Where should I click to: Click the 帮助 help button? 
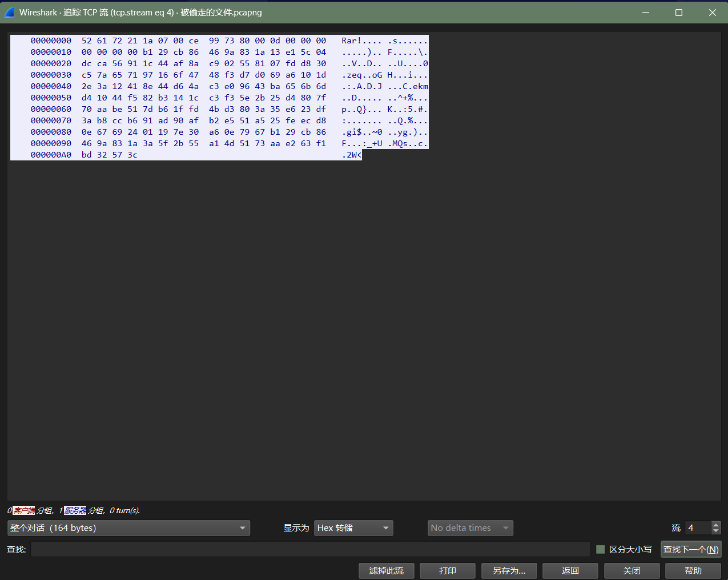(693, 571)
